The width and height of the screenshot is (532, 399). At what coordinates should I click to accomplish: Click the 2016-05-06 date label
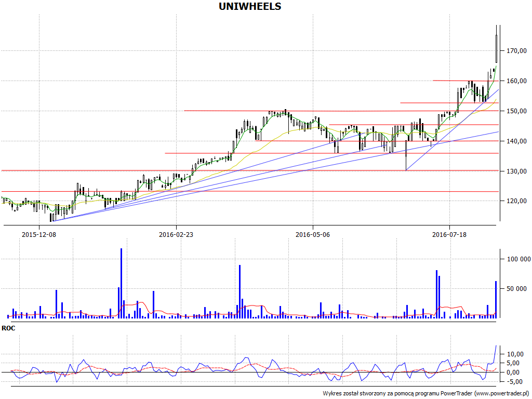point(313,234)
